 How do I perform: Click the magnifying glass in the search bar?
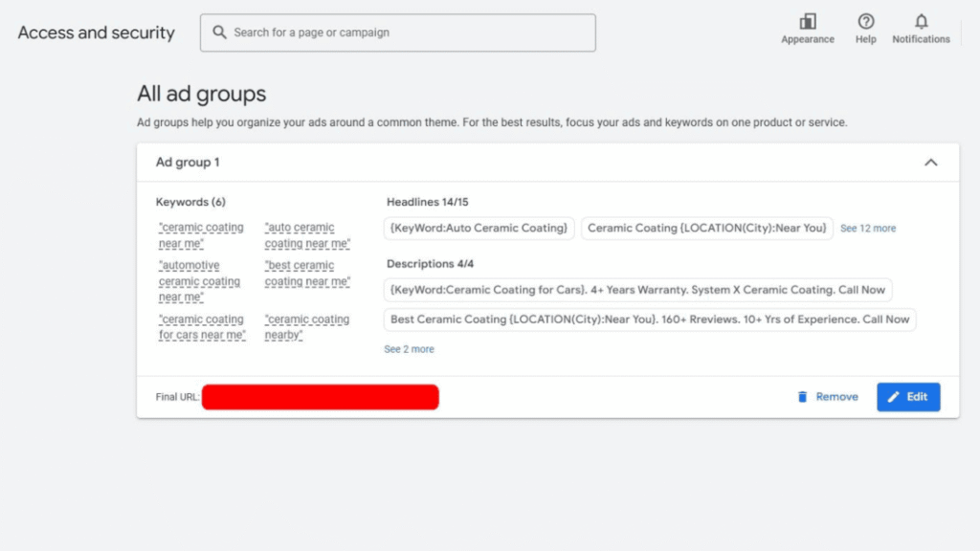pos(219,32)
